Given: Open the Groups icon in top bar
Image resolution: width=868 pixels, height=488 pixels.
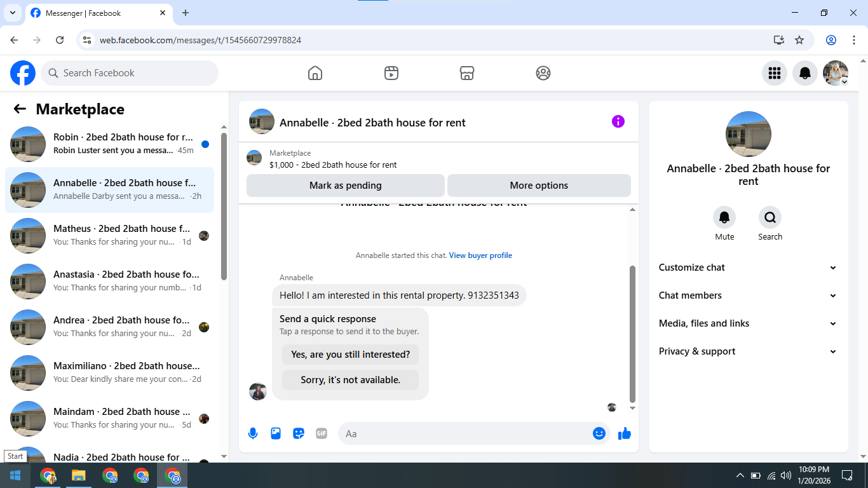Looking at the screenshot, I should [543, 73].
